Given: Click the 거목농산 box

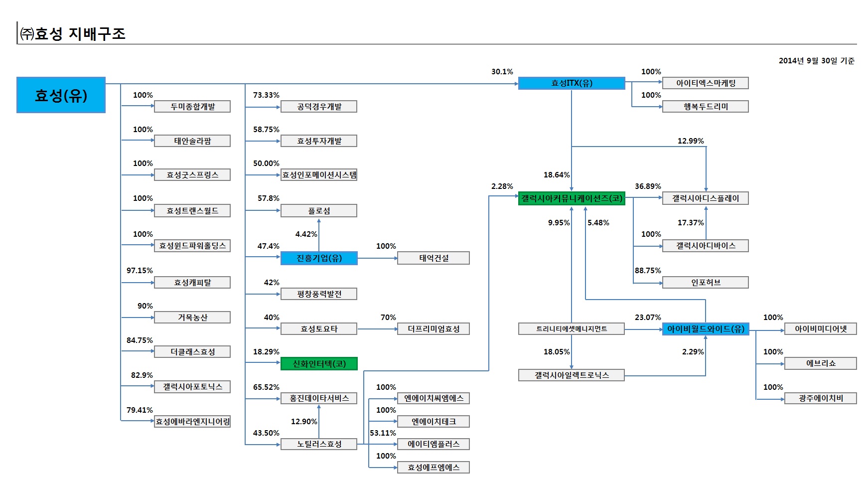Looking at the screenshot, I should pos(192,318).
